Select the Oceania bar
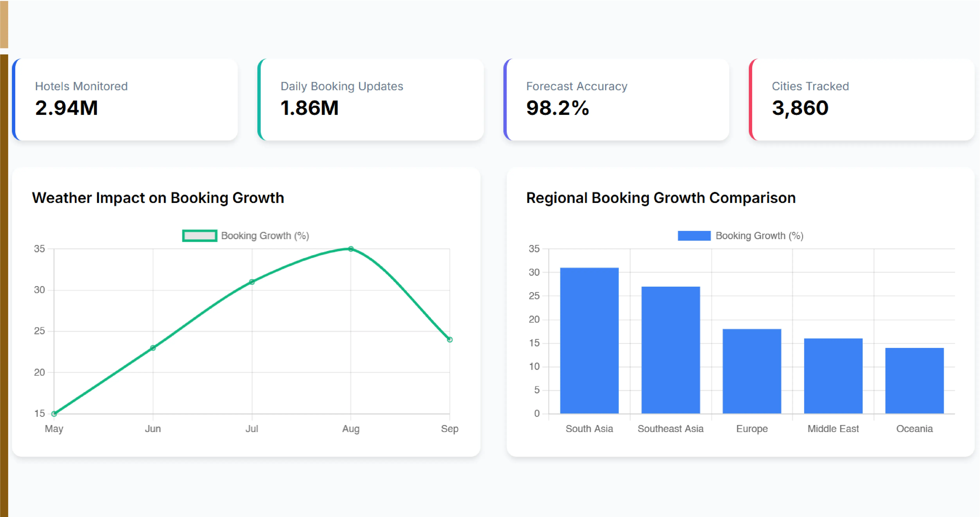 tap(914, 380)
